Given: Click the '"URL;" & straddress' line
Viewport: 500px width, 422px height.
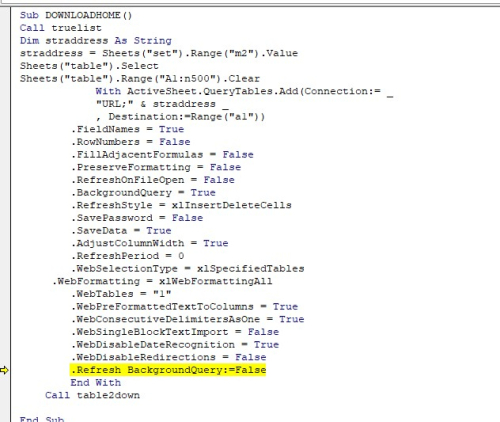Looking at the screenshot, I should click(x=162, y=104).
